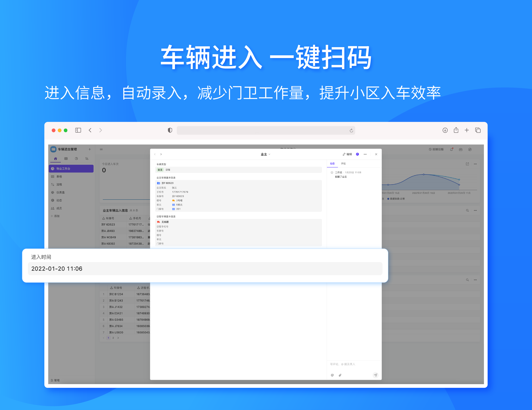Viewport: 532px width, 410px height.
Task: Open more options in dialog header
Action: (x=365, y=154)
